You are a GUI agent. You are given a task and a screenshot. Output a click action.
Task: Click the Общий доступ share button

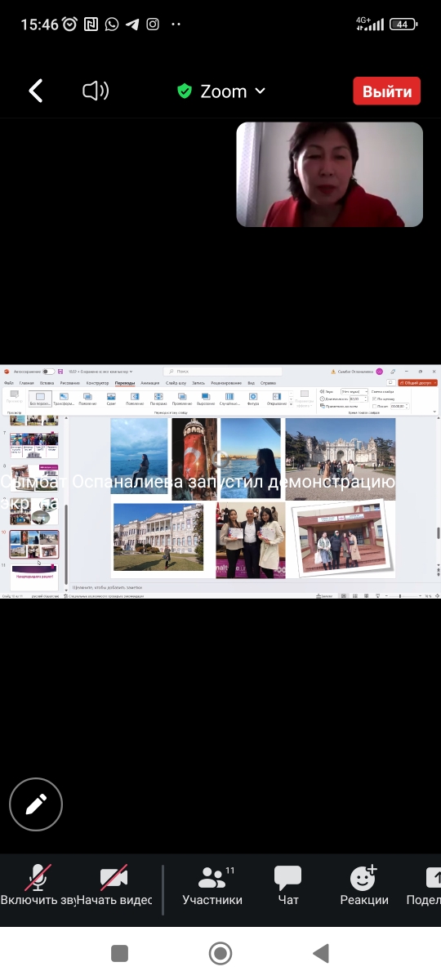pos(418,382)
